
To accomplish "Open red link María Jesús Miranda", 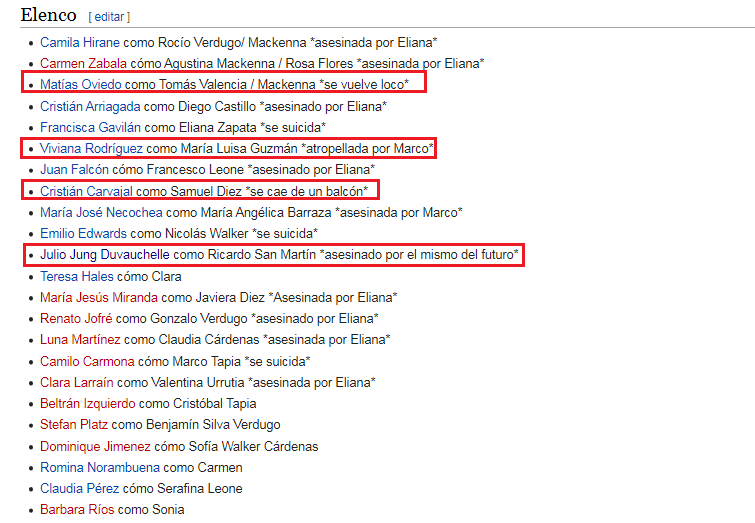I will point(99,297).
